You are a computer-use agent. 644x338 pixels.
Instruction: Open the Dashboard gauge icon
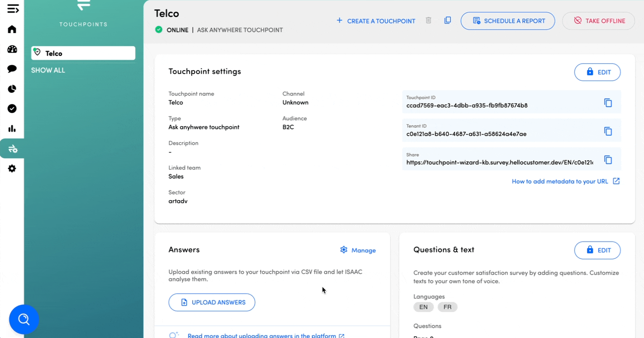click(12, 49)
